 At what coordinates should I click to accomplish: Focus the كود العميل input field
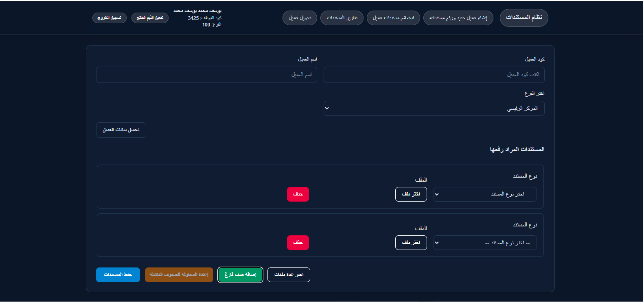(434, 75)
